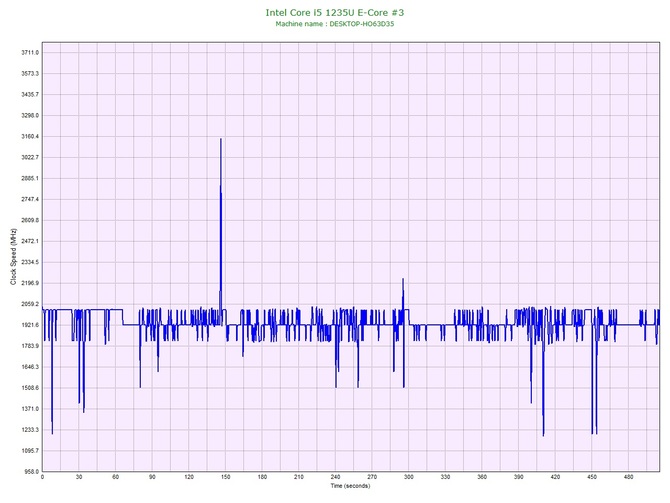Click the 450 tick on time axis

pyautogui.click(x=592, y=477)
